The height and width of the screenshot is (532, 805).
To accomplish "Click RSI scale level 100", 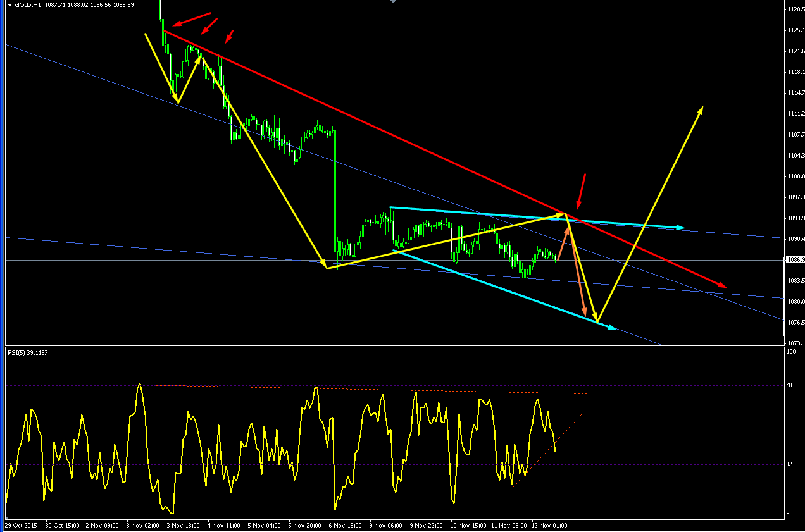I will pos(791,352).
